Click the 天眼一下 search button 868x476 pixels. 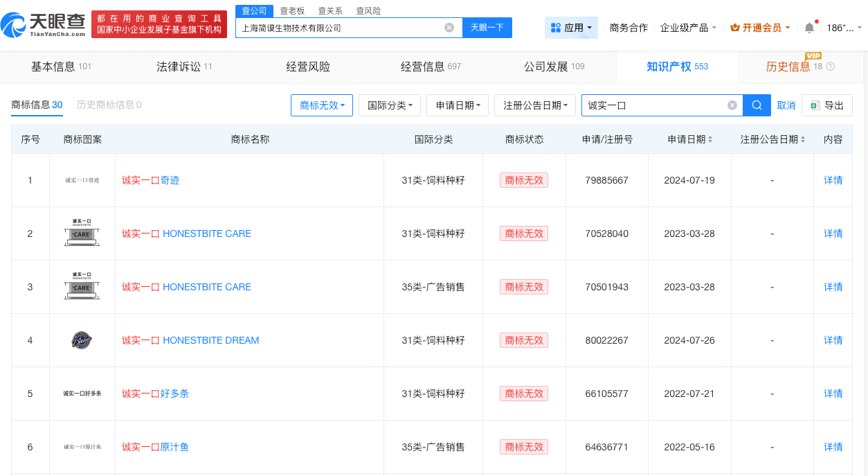(487, 27)
